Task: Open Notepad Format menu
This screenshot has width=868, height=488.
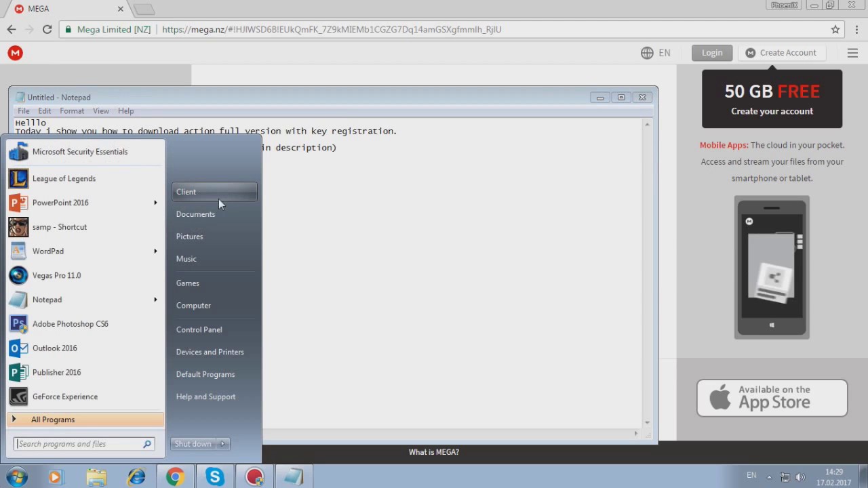Action: [72, 111]
